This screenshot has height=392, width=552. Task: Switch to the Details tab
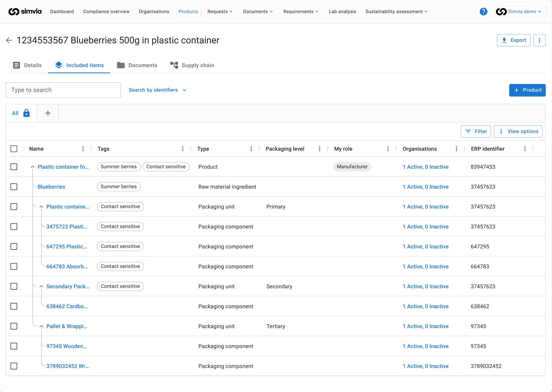pyautogui.click(x=27, y=65)
